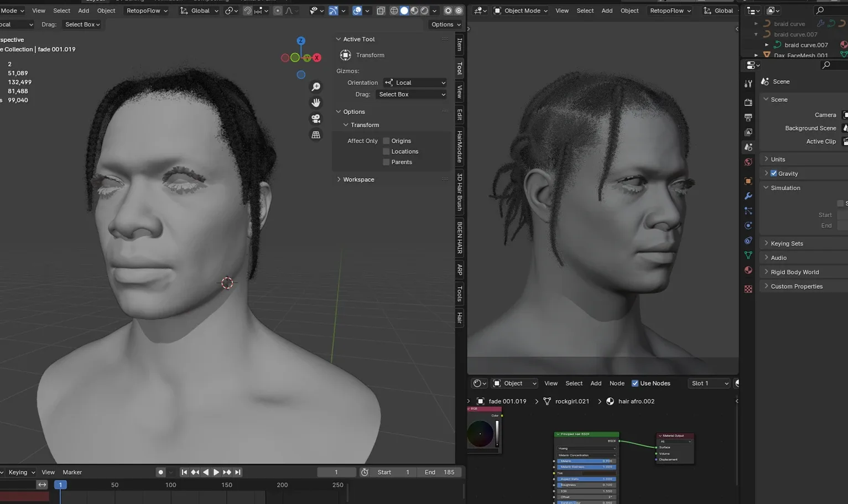Click the search icon in the outliner
Image resolution: width=848 pixels, height=504 pixels.
(820, 11)
